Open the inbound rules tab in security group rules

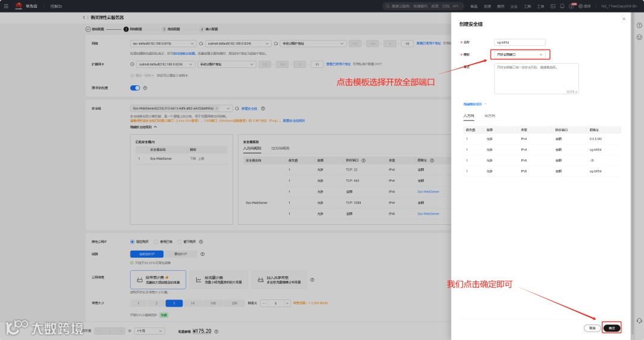coord(252,149)
